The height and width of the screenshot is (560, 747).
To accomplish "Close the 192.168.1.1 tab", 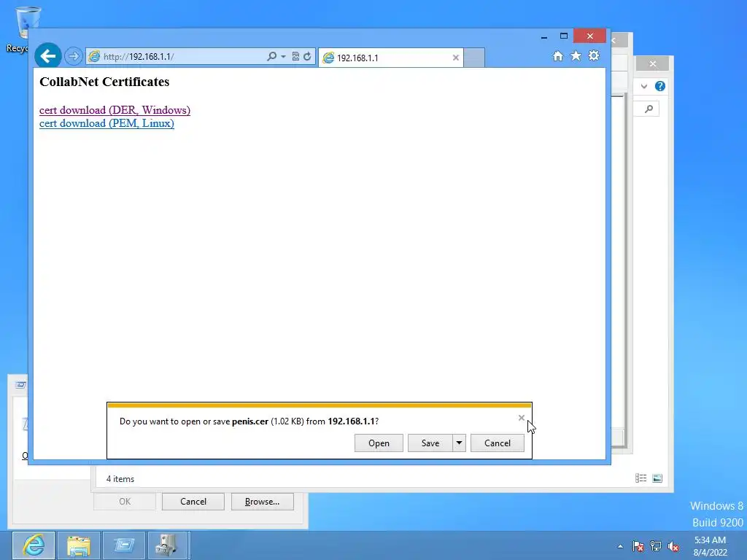I will (x=455, y=58).
